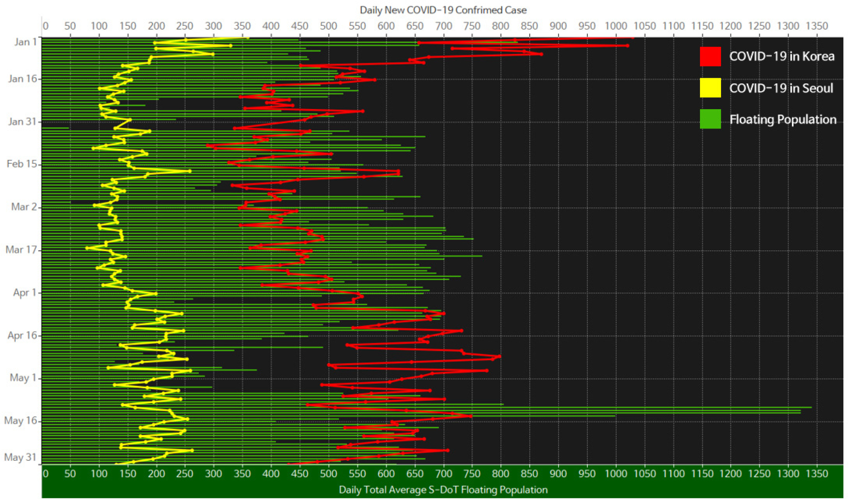Select the COVID-19 in Korea legend label
The image size is (849, 504).
pyautogui.click(x=782, y=56)
